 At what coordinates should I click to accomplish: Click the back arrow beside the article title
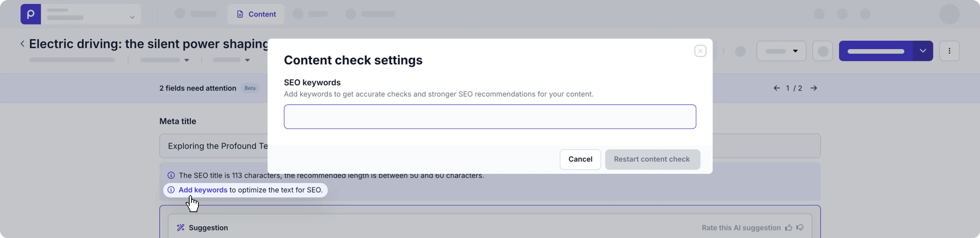(x=22, y=43)
